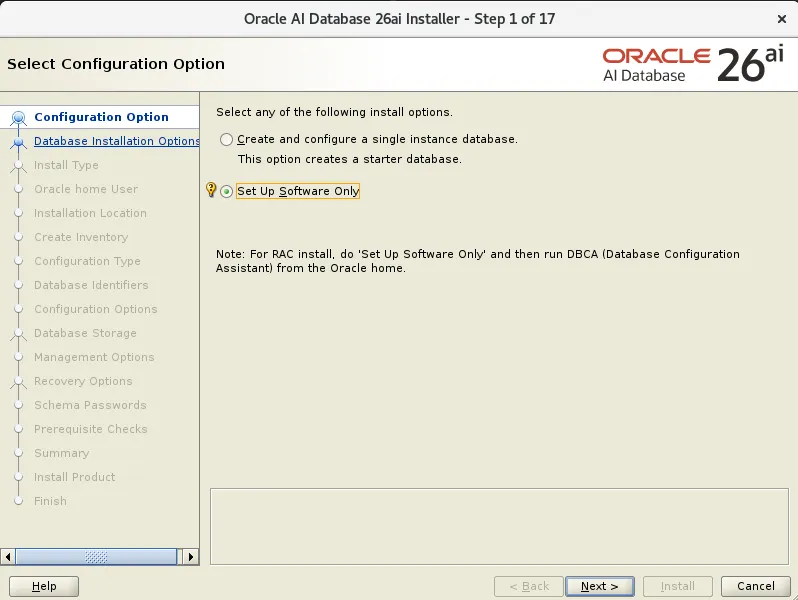Viewport: 798px width, 600px height.
Task: Click the Install Product step label
Action: tap(74, 477)
